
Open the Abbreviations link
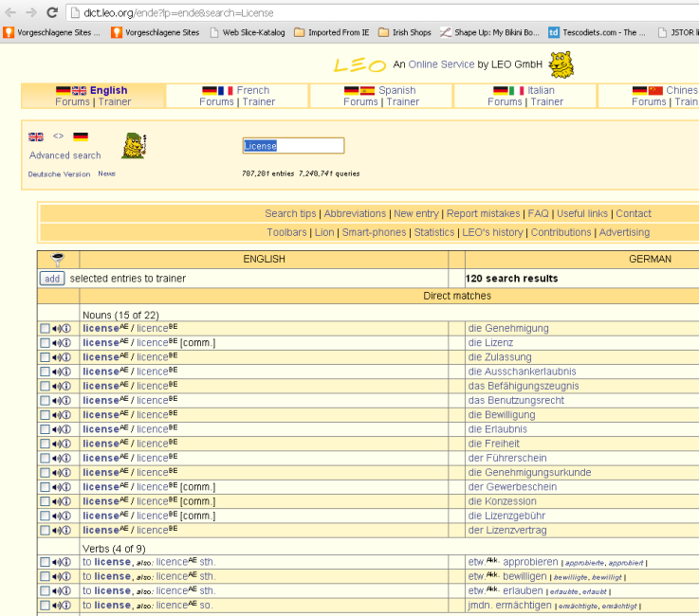[355, 214]
